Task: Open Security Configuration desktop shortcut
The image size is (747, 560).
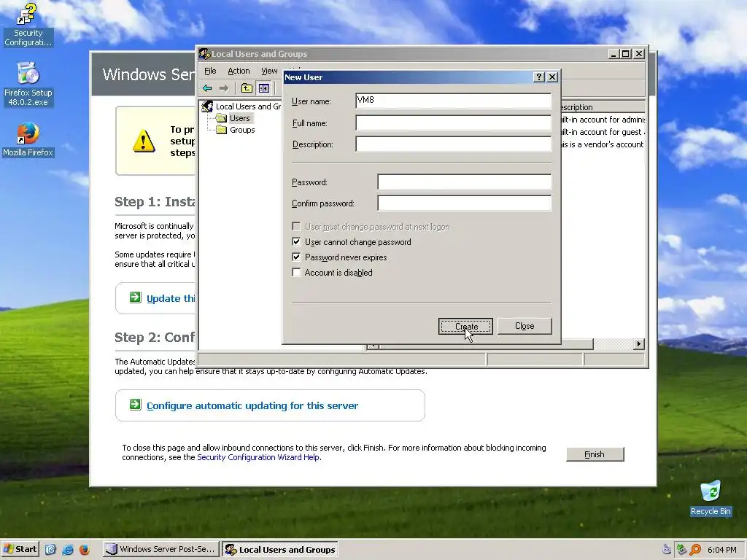Action: coord(28,25)
